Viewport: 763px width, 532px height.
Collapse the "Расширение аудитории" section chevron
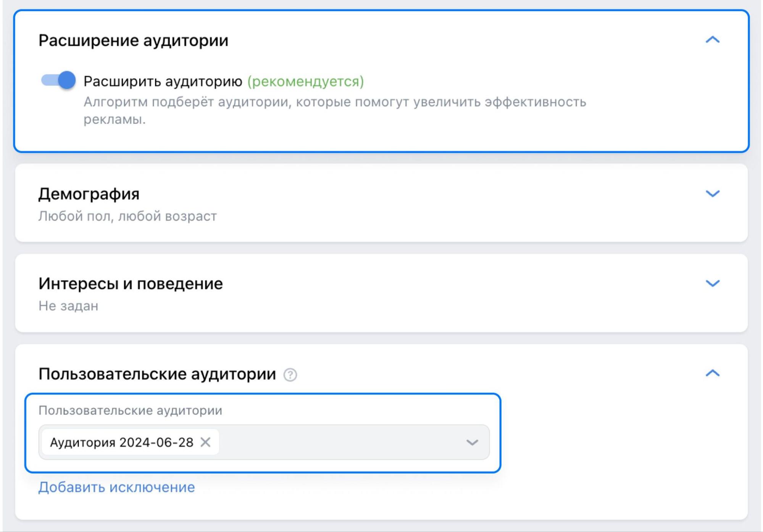712,40
